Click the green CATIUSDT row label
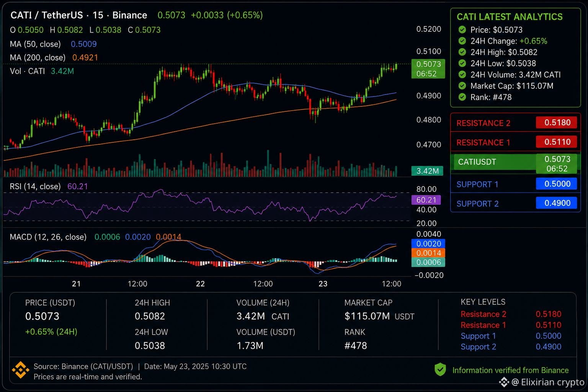Image resolution: width=588 pixels, height=392 pixels. coord(477,162)
